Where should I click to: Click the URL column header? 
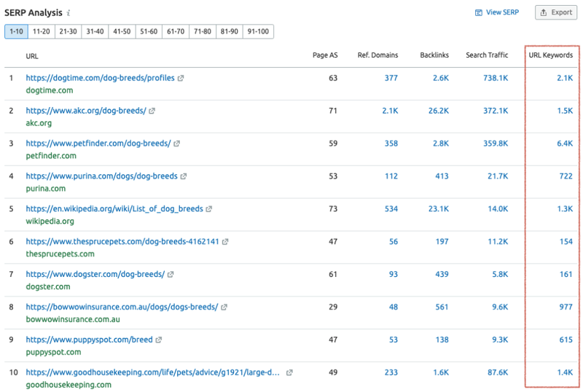(x=32, y=57)
